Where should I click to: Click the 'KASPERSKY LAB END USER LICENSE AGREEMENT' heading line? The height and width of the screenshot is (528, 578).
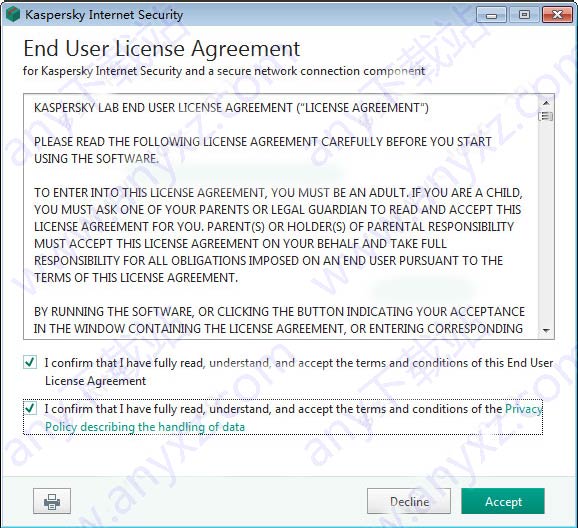point(231,108)
